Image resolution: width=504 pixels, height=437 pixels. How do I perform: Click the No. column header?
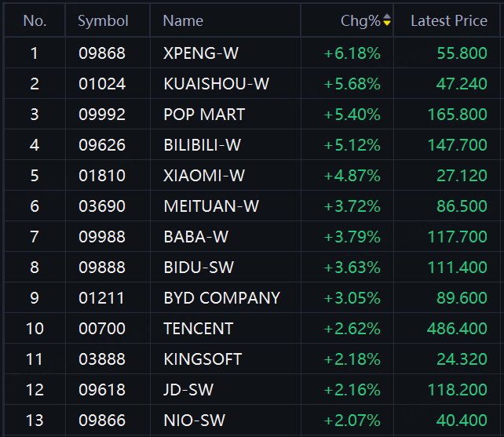coord(35,21)
